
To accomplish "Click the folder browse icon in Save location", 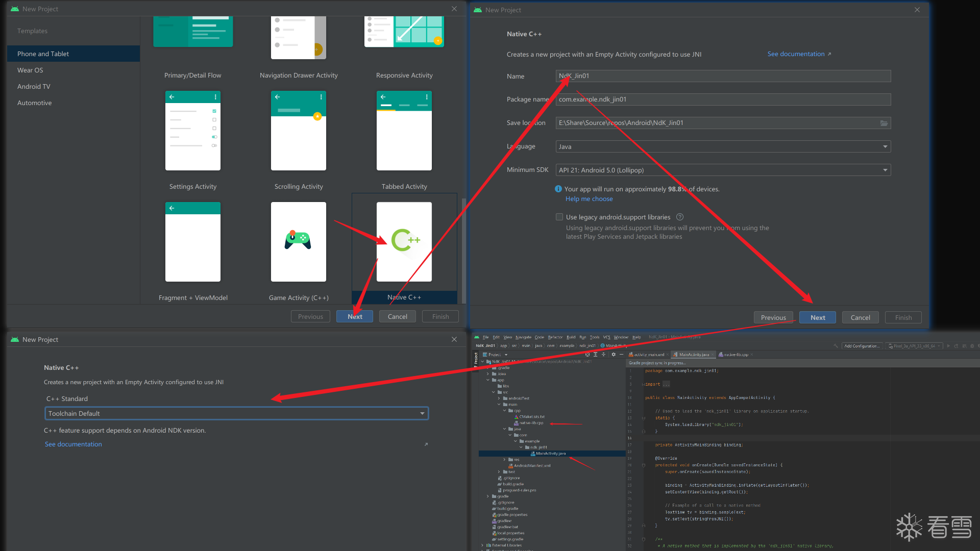I will tap(884, 123).
